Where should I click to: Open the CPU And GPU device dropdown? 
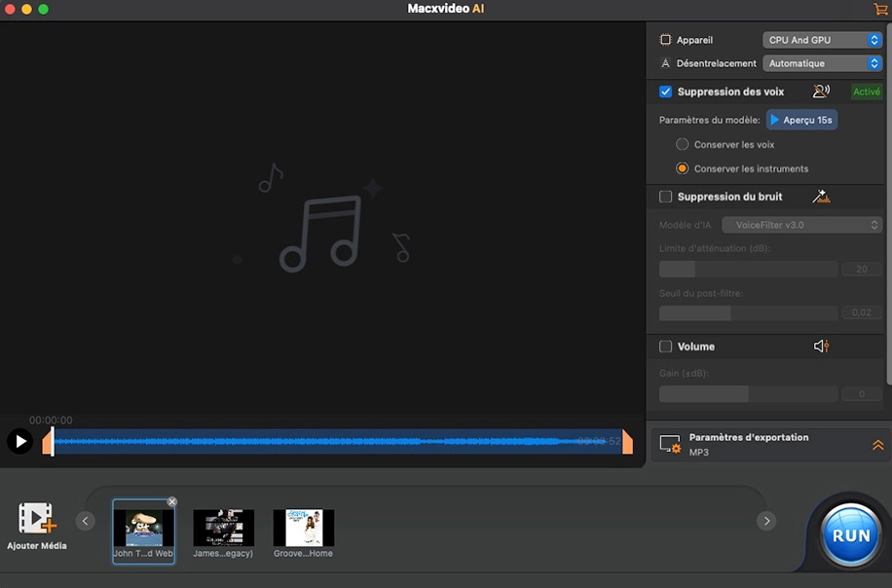click(x=822, y=39)
